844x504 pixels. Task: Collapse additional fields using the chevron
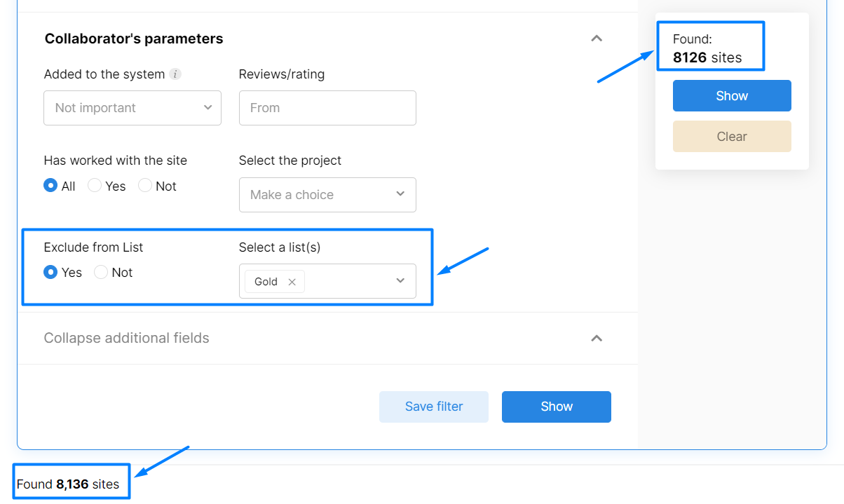[597, 338]
